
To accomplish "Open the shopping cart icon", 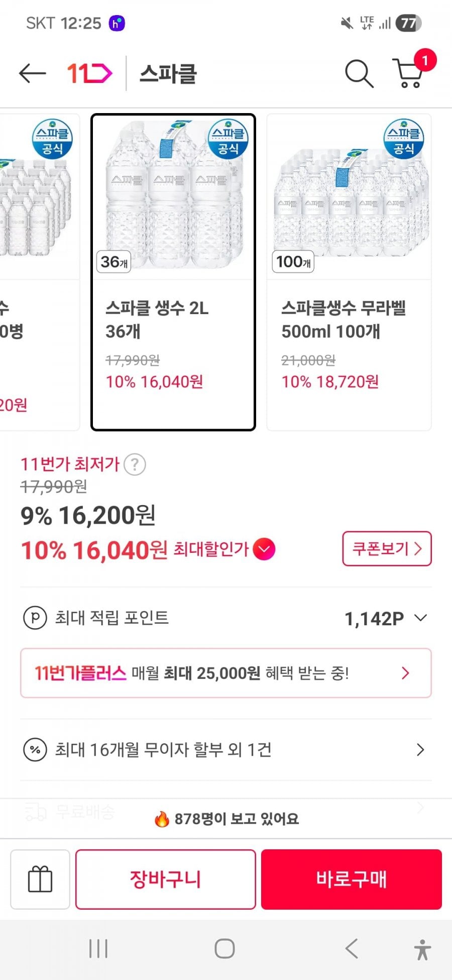I will 409,74.
